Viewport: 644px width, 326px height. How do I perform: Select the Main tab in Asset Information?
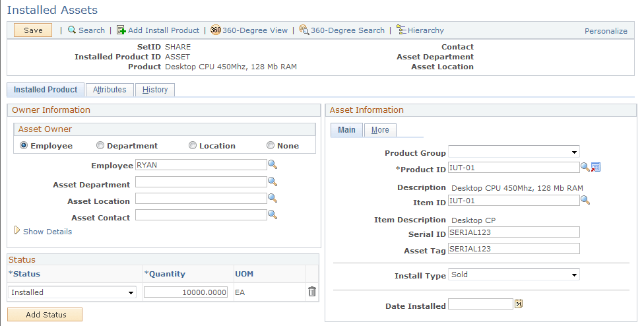tap(346, 130)
